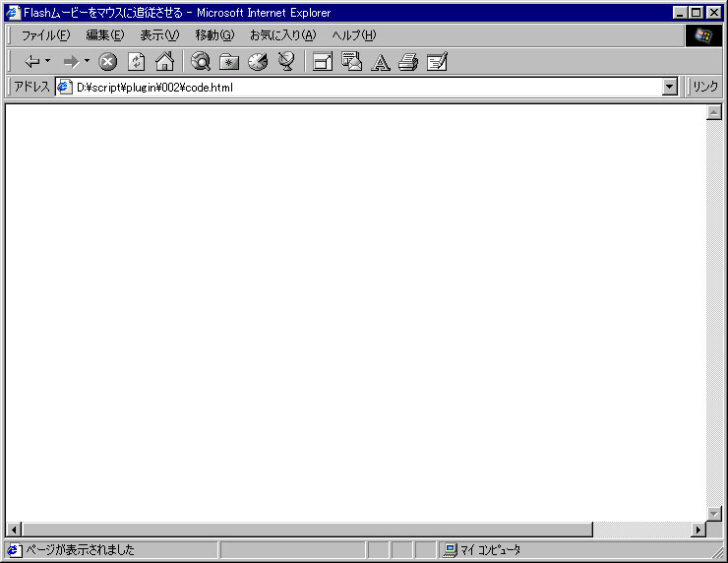Click the horizontal scrollbar right arrow
Screen dimensions: 728x563
pyautogui.click(x=698, y=530)
